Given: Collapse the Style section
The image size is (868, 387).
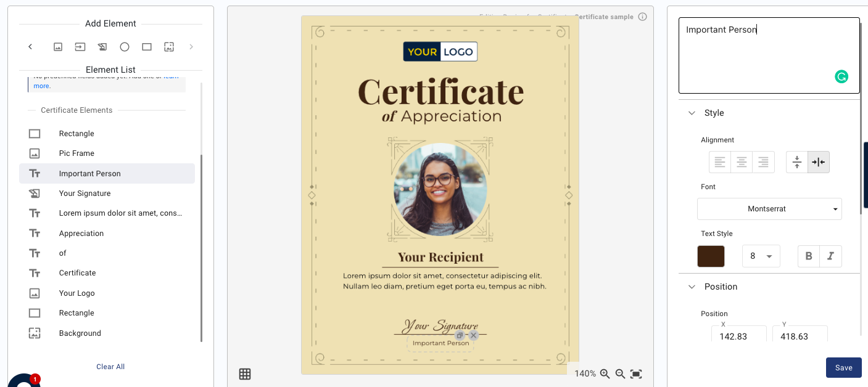Looking at the screenshot, I should (692, 113).
